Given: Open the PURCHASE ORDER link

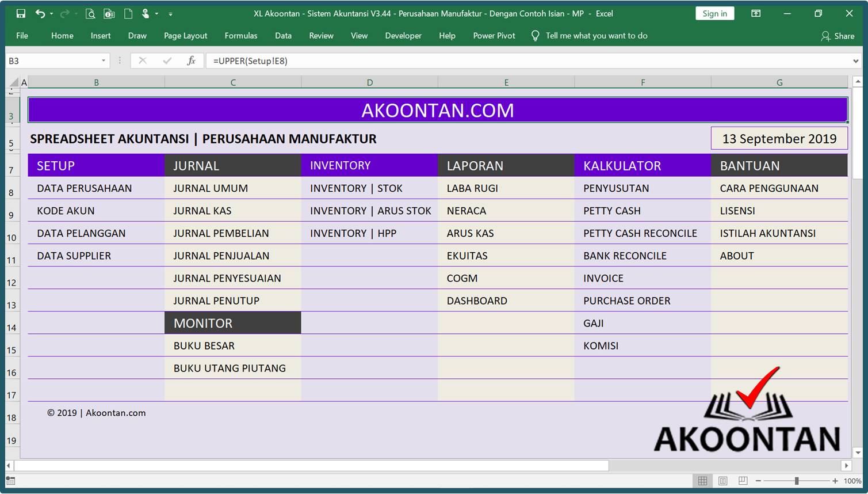Looking at the screenshot, I should 627,301.
